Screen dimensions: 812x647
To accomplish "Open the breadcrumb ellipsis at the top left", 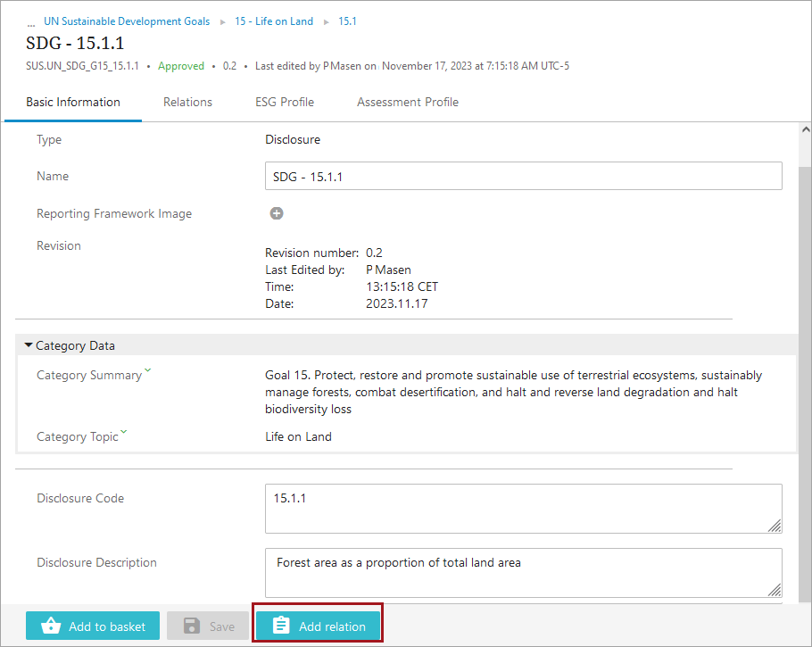I will 31,22.
